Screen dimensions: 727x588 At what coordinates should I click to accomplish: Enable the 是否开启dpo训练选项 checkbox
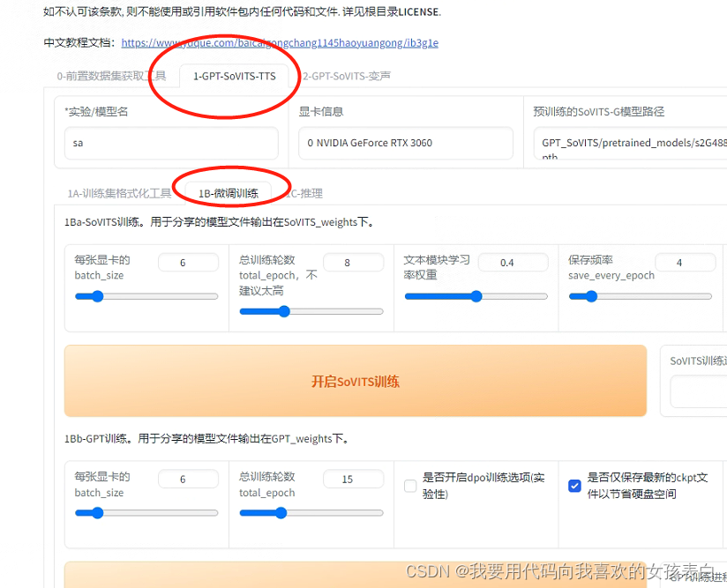(x=410, y=486)
